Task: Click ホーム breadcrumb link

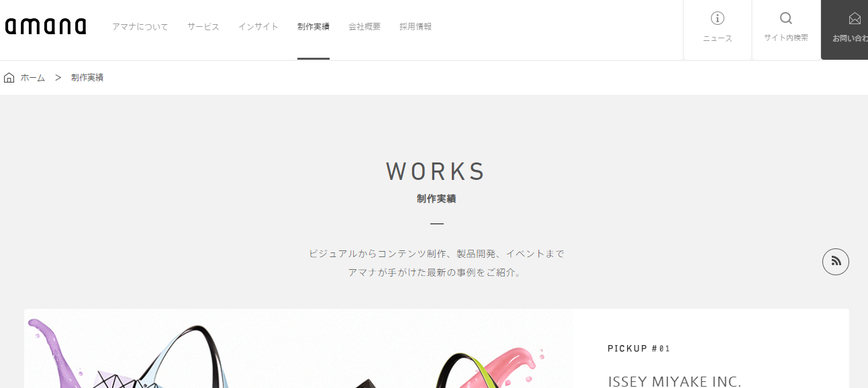Action: [33, 78]
